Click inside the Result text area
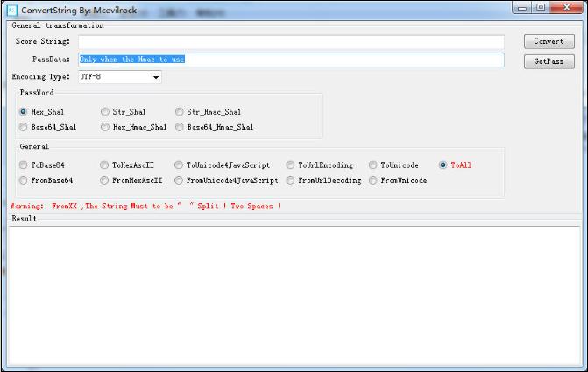Screen dimensions: 588x372 pos(294,296)
